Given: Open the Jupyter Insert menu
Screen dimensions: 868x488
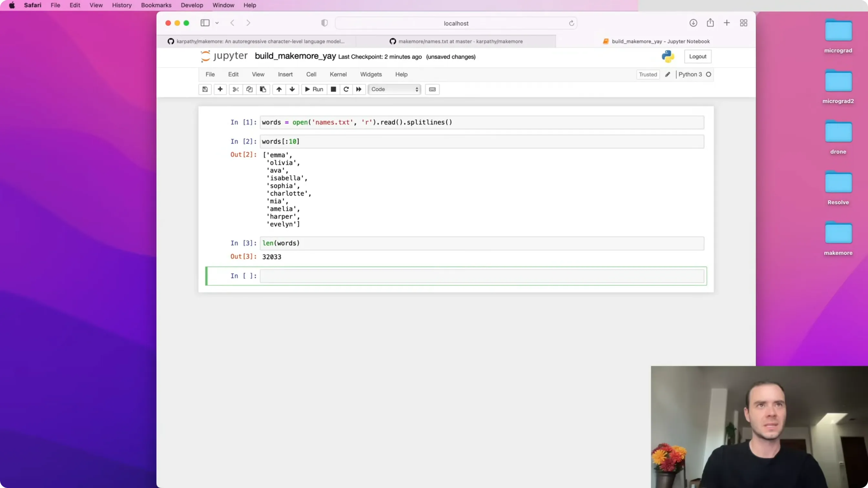Looking at the screenshot, I should tap(285, 75).
